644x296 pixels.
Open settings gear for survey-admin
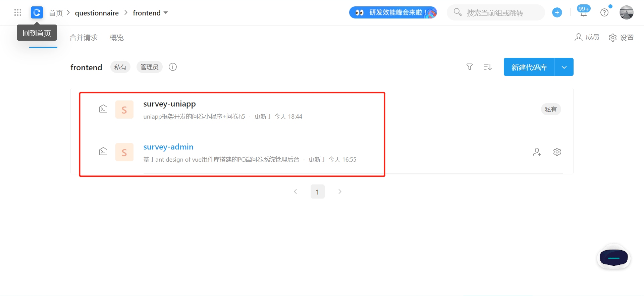click(557, 152)
